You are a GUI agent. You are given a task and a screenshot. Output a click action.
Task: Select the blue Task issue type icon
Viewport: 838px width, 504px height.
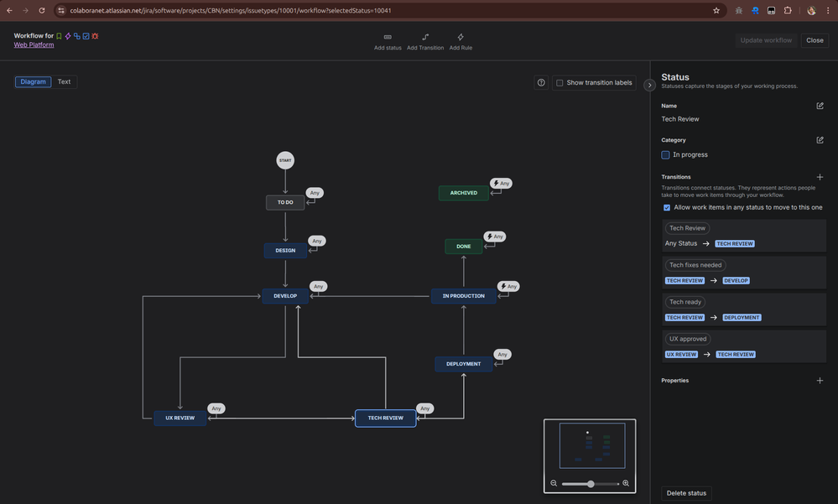coord(86,36)
